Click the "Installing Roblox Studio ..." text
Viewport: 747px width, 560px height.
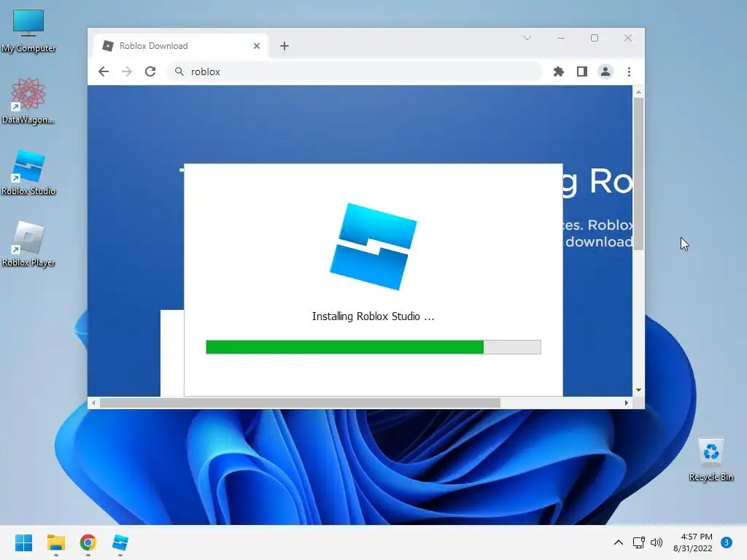[x=373, y=316]
